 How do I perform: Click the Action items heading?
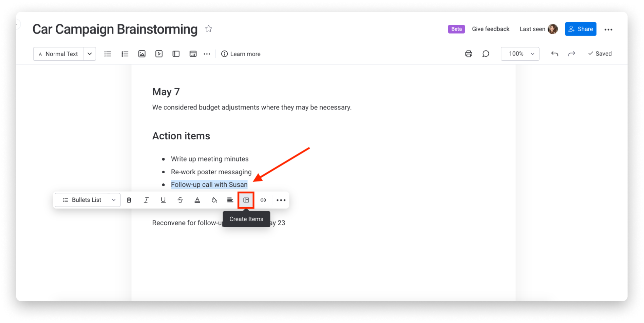tap(181, 136)
